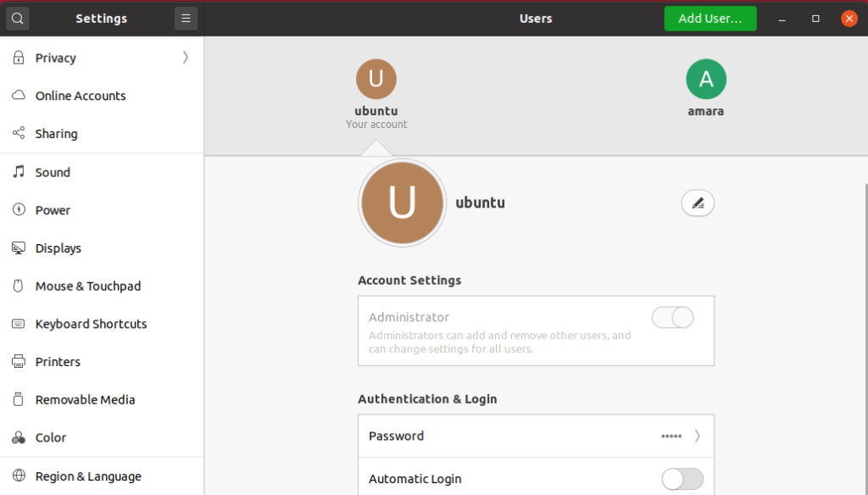Toggle the Administrator switch
Viewport: 868px width, 495px height.
pyautogui.click(x=672, y=318)
